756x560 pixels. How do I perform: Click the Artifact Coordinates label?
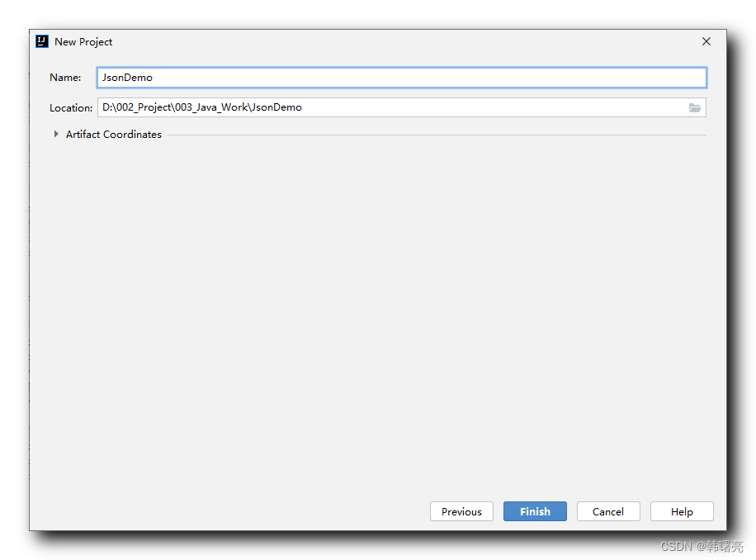(x=114, y=135)
